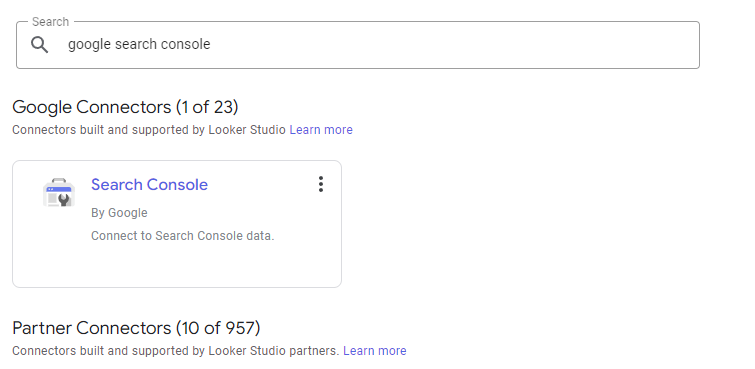
Task: Follow Learn more link under Partner Connectors
Action: (x=375, y=351)
